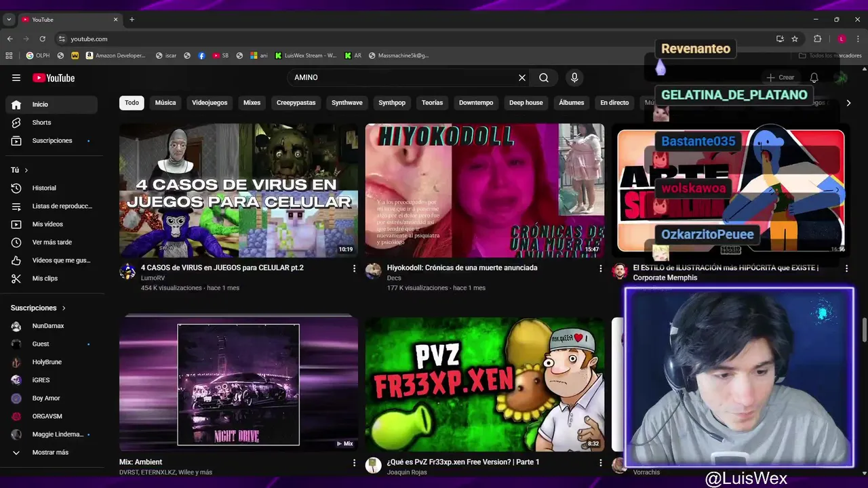
Task: Open options menu for Corporate Memphis video
Action: 846,268
